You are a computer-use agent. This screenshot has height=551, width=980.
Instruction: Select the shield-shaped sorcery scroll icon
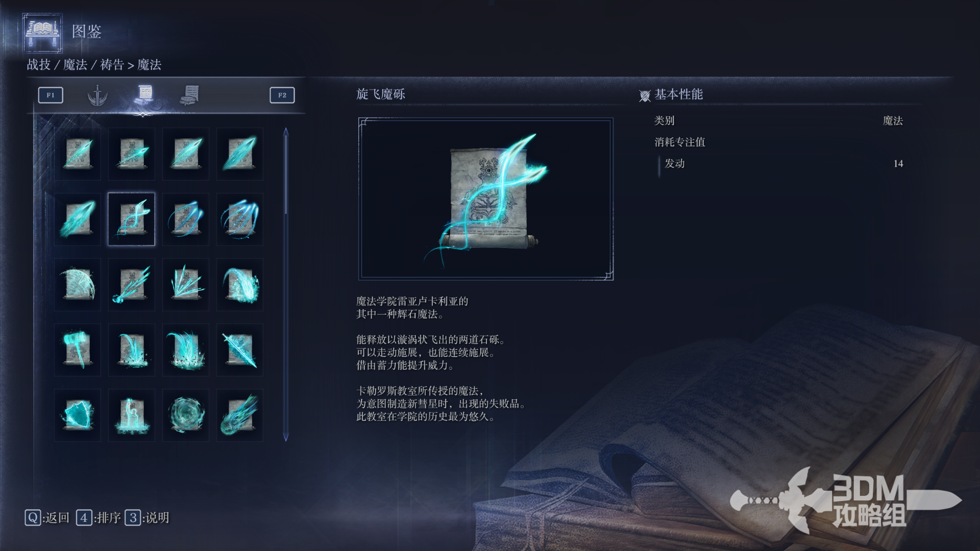[78, 415]
